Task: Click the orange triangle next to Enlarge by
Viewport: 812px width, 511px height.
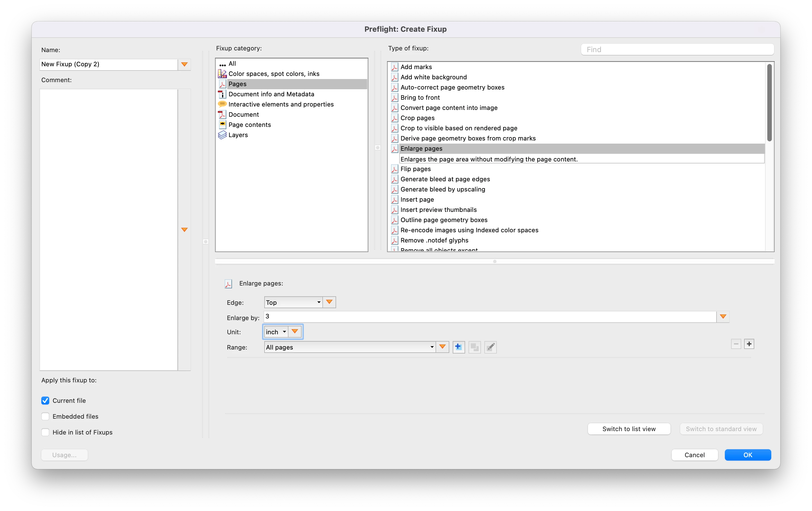Action: tap(723, 317)
